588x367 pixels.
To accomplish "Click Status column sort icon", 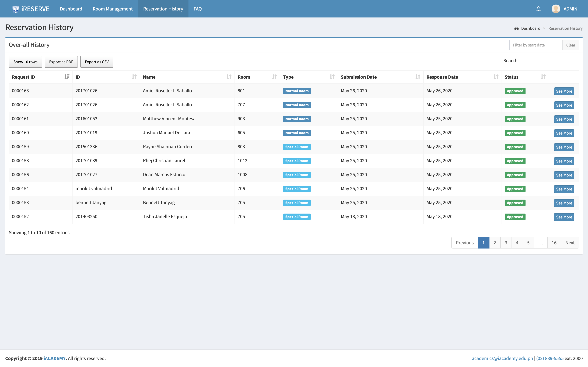I will coord(543,77).
